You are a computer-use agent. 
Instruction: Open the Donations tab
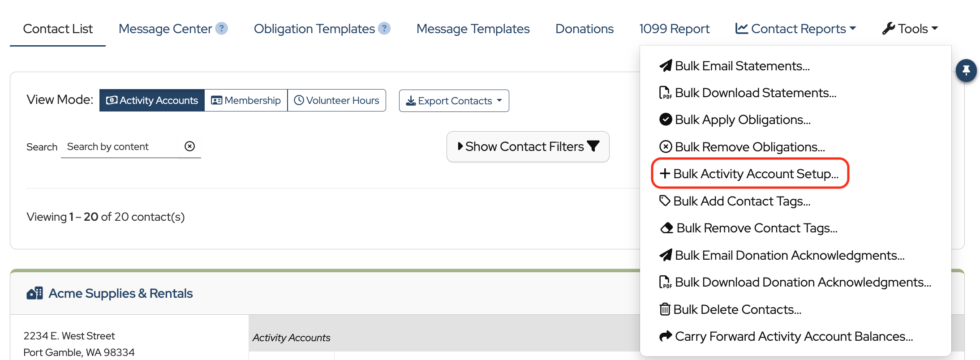tap(584, 29)
